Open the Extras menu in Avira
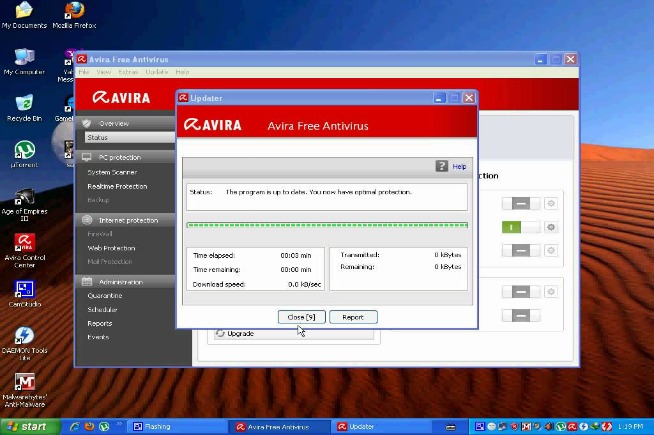The width and height of the screenshot is (654, 435). point(128,72)
